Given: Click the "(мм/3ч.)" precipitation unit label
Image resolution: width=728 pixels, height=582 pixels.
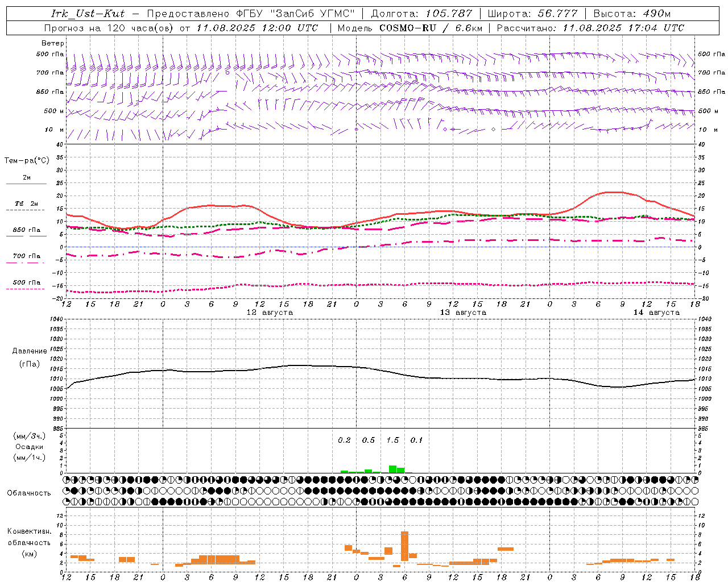Looking at the screenshot, I should click(x=30, y=436).
